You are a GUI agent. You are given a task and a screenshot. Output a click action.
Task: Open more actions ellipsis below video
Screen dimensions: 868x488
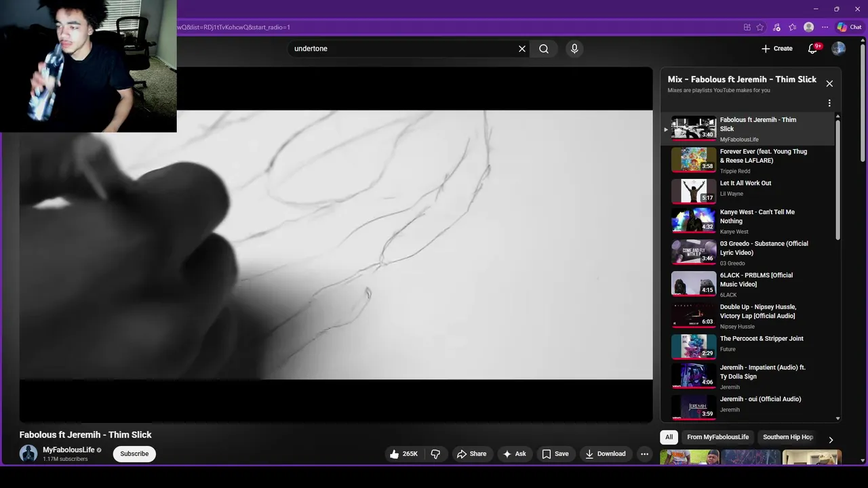coord(645,454)
